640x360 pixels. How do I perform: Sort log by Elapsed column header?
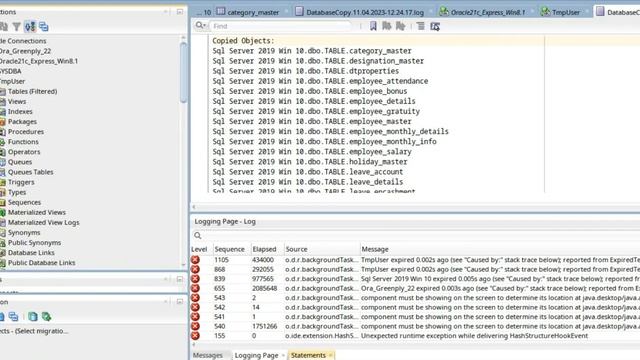(x=264, y=249)
